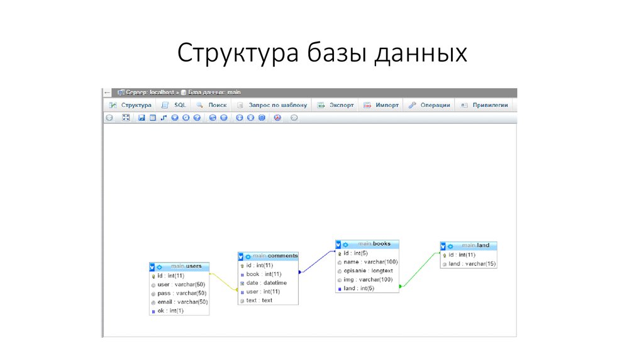The image size is (644, 361).
Task: Click the Сервер: localhost breadcrumb link
Action: coord(150,92)
